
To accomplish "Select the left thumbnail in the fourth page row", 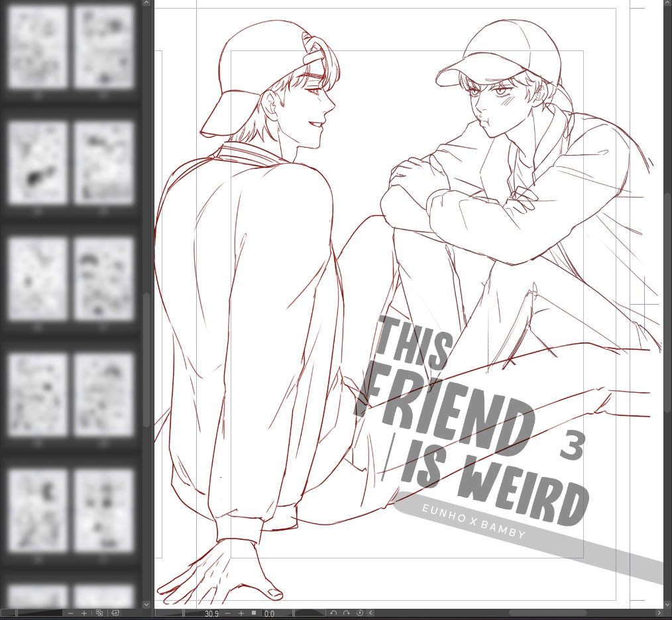I will click(x=38, y=395).
